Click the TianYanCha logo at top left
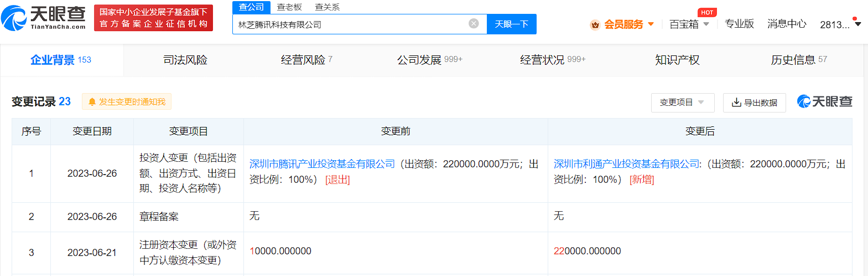The height and width of the screenshot is (276, 868). (44, 18)
